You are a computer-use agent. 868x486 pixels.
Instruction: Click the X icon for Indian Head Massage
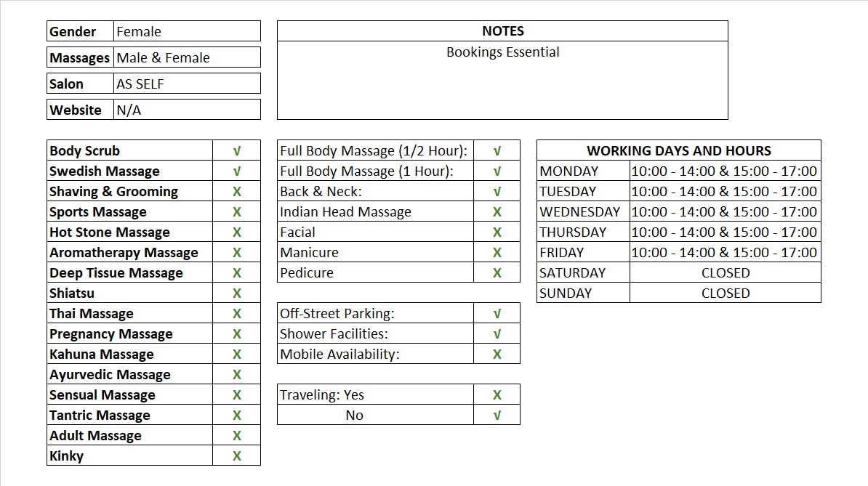497,212
